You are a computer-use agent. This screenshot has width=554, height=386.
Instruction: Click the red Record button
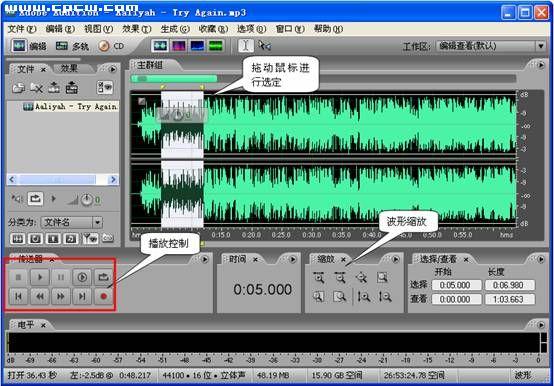click(103, 296)
